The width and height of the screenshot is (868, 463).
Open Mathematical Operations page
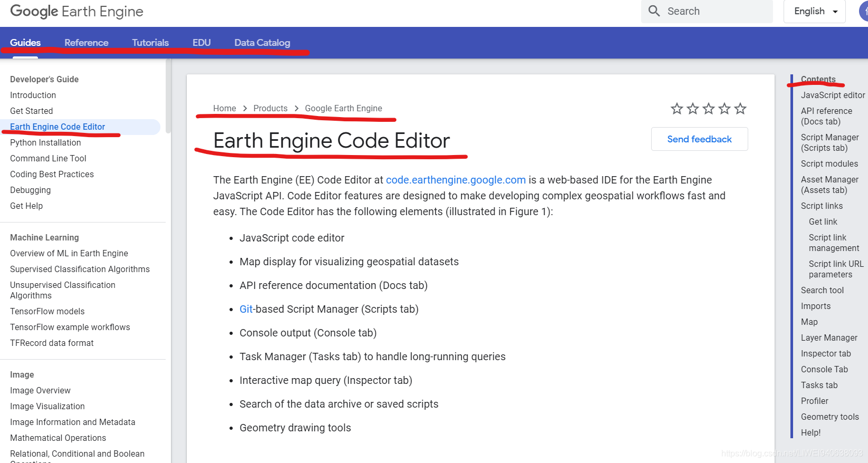pos(58,438)
